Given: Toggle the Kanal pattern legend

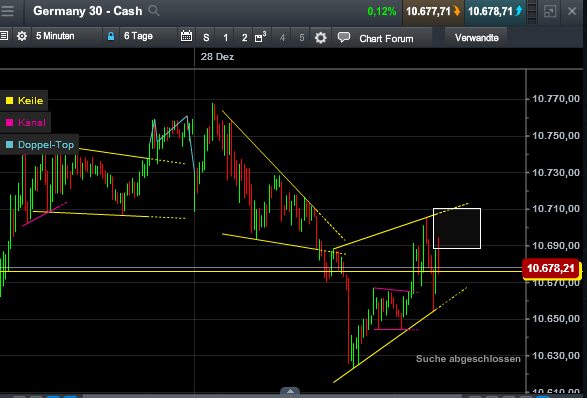Looking at the screenshot, I should (x=25, y=122).
